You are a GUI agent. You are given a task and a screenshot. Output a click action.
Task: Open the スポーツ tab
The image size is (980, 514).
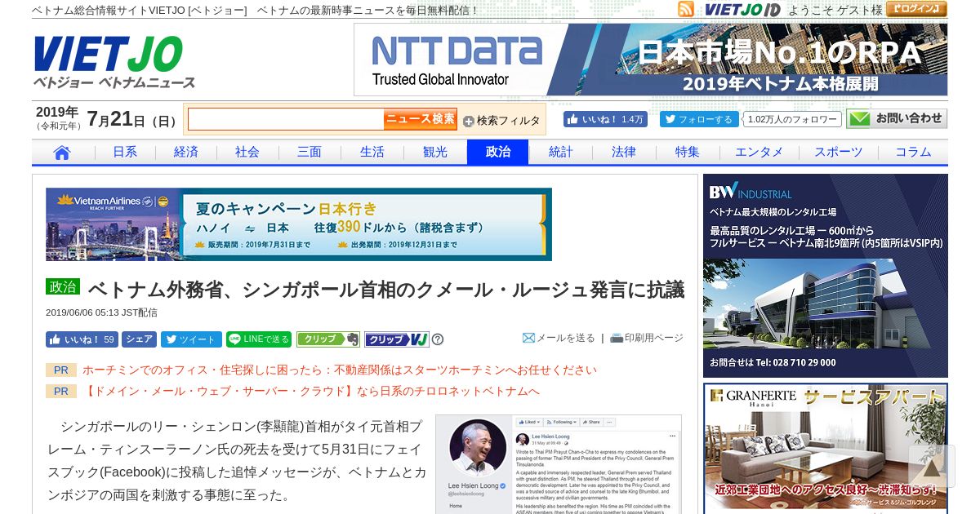[x=838, y=153]
